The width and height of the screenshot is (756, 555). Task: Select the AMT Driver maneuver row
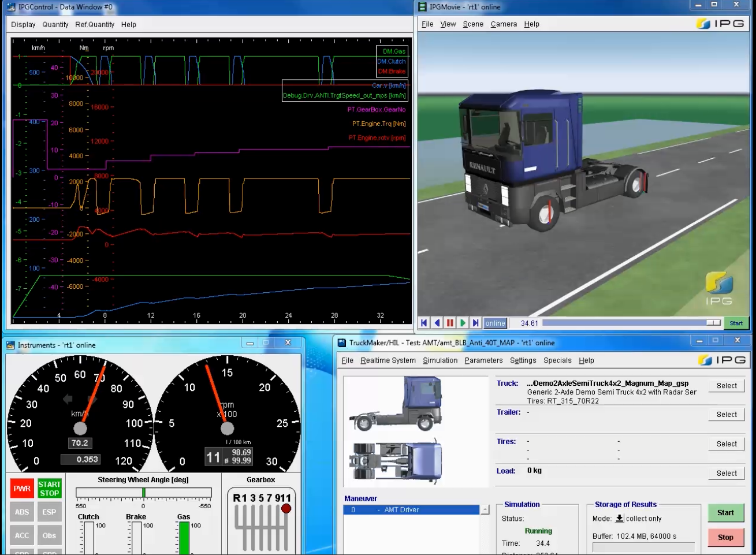click(x=411, y=510)
